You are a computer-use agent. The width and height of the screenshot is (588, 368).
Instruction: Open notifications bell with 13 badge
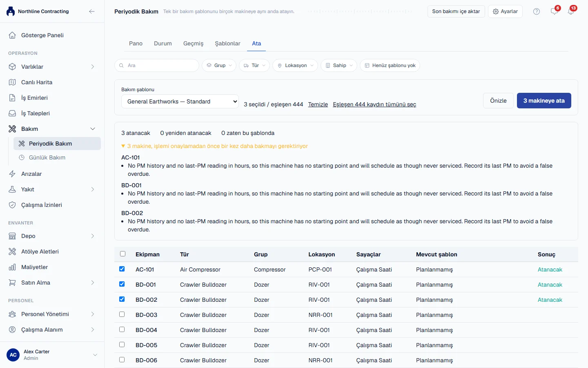(571, 11)
